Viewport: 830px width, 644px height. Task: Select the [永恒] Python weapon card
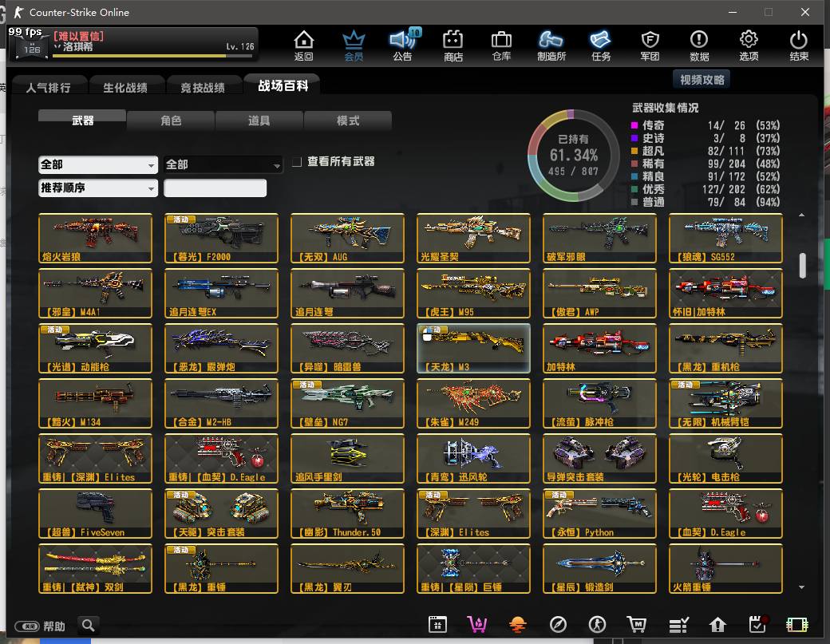click(x=599, y=513)
